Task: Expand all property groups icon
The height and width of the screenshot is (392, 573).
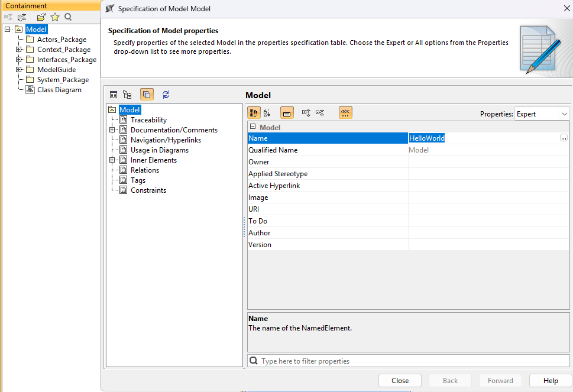Action: point(306,113)
